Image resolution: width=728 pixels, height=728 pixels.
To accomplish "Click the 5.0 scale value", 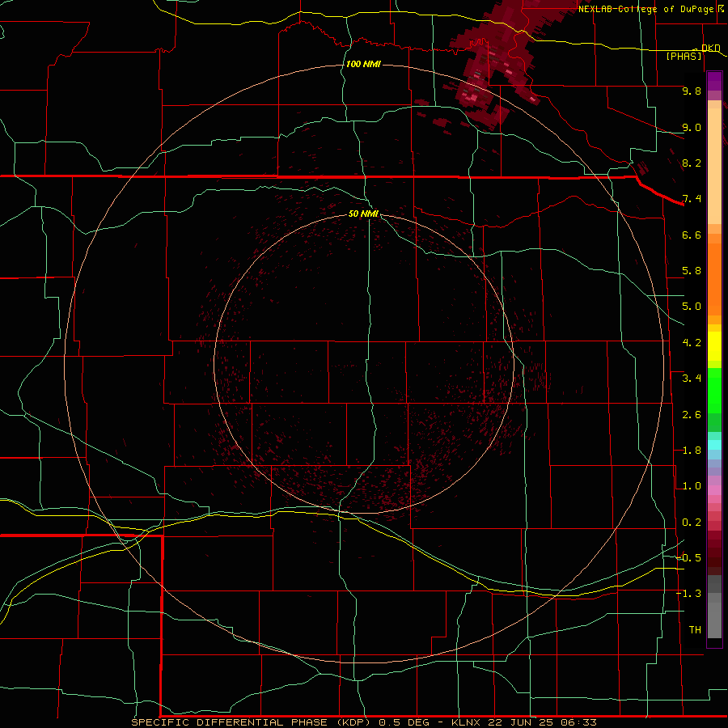I will 692,307.
